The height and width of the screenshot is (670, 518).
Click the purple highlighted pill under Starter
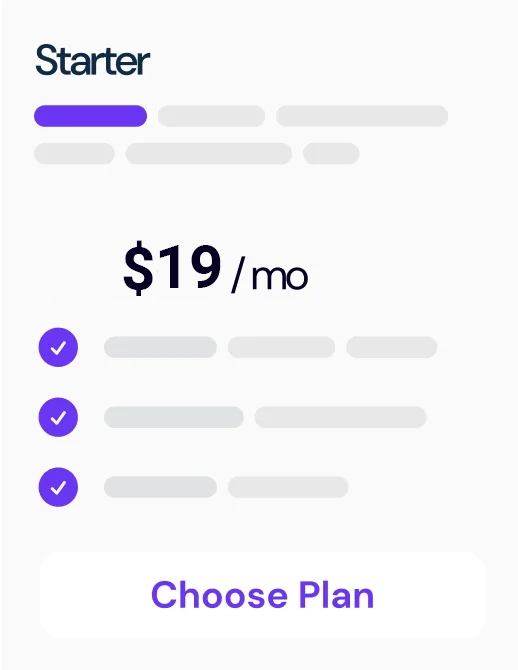(x=91, y=116)
